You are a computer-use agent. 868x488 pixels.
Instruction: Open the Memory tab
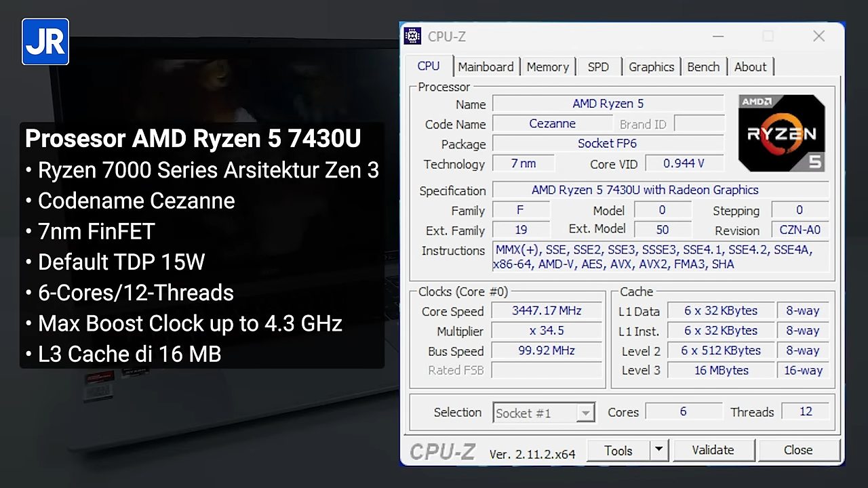coord(547,67)
